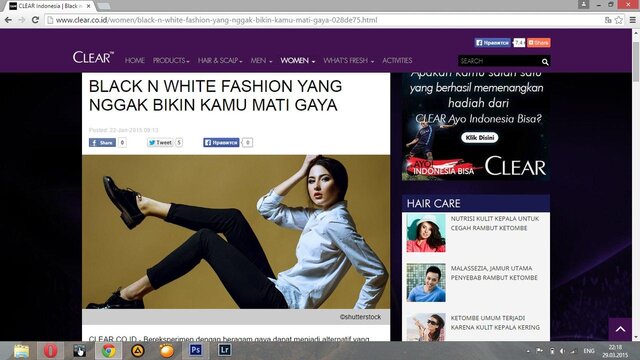Bookmark page with the star icon
The image size is (640, 360).
point(619,20)
